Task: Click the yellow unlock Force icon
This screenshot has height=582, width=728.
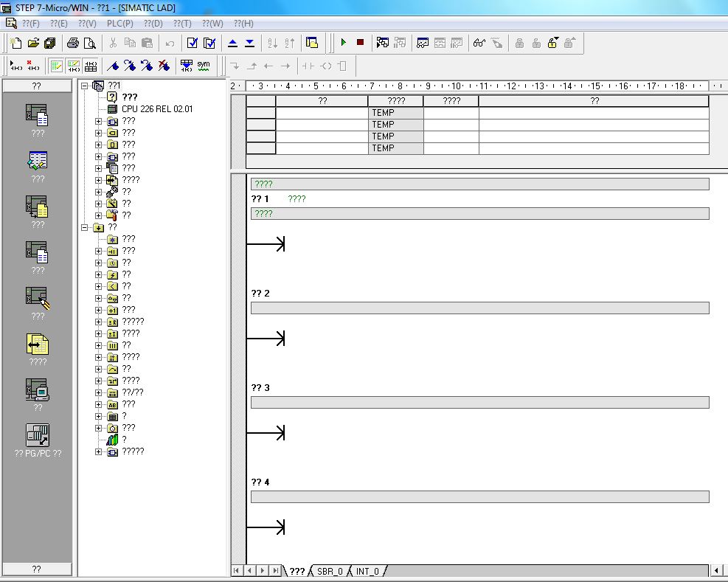Action: coord(552,44)
